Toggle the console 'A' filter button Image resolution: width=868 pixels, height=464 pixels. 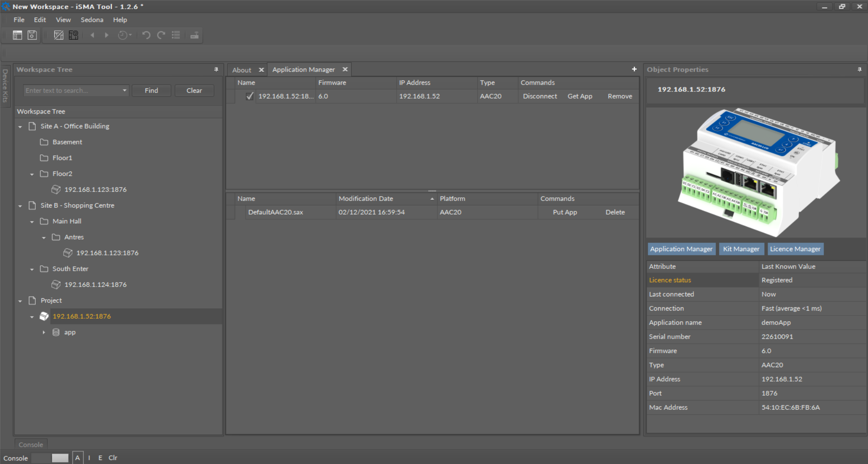pos(77,458)
